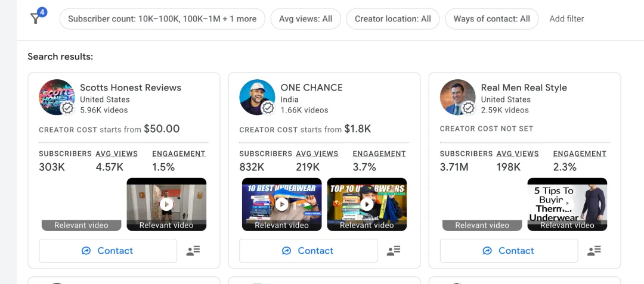Add Scotts Honest Reviews to list
The height and width of the screenshot is (284, 644).
click(x=193, y=251)
